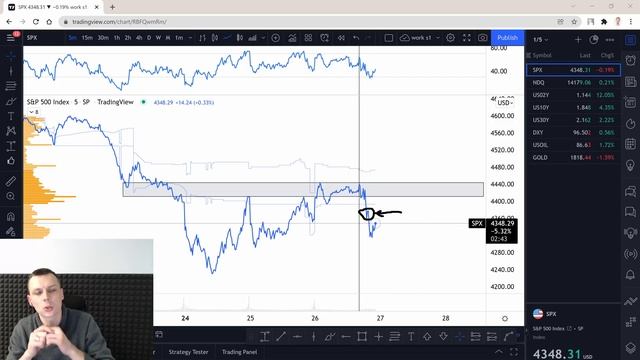This screenshot has width=640, height=360.
Task: Select the DXY row in watchlist
Action: click(573, 132)
